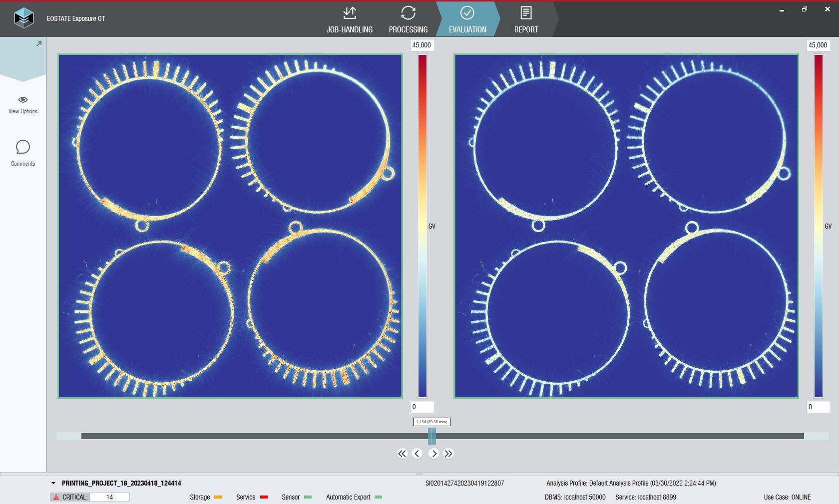Image resolution: width=839 pixels, height=504 pixels.
Task: Open the Report tab
Action: click(526, 20)
